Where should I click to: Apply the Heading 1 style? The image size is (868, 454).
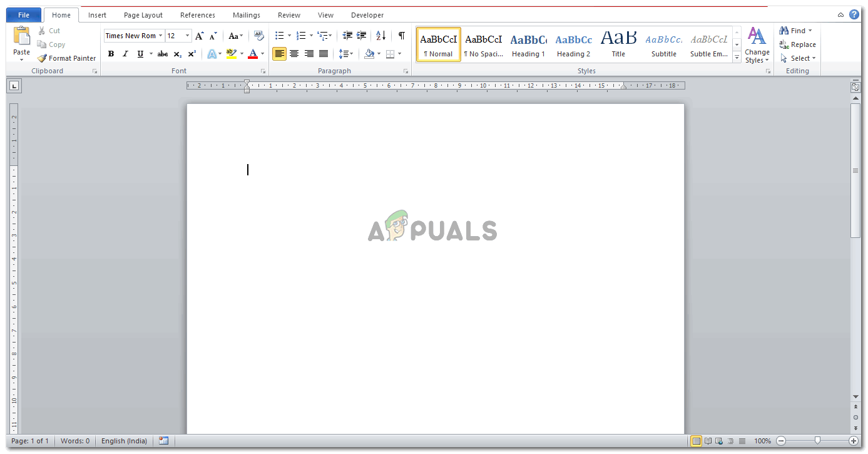(x=528, y=44)
